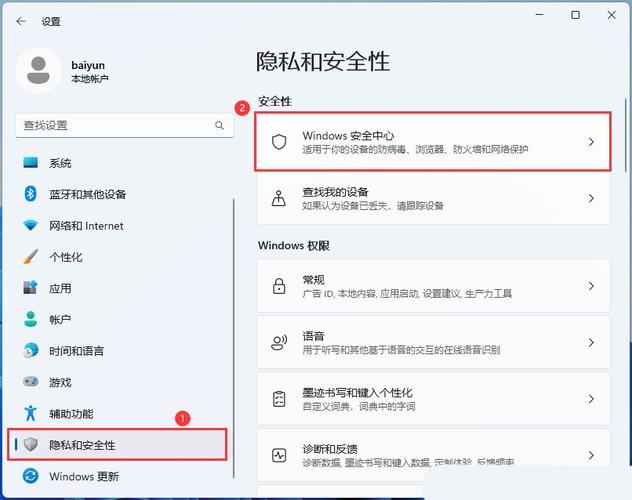Click the Windows 更新 sync arrows icon

tap(31, 476)
